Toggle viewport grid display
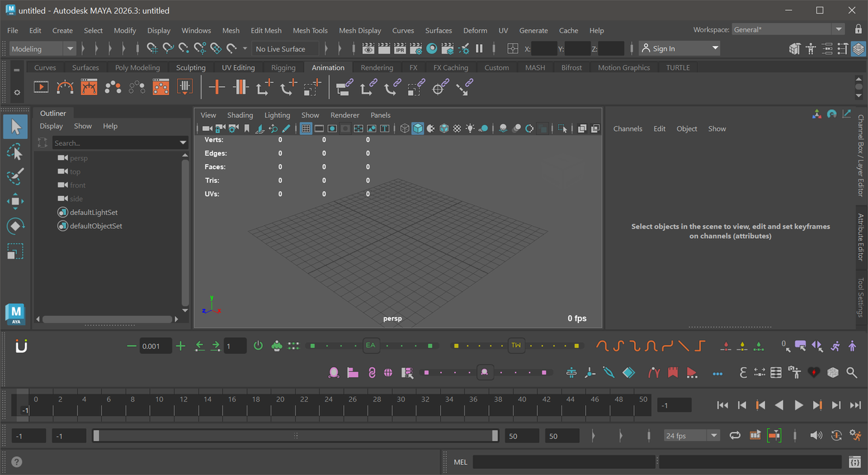The width and height of the screenshot is (868, 475). [306, 128]
